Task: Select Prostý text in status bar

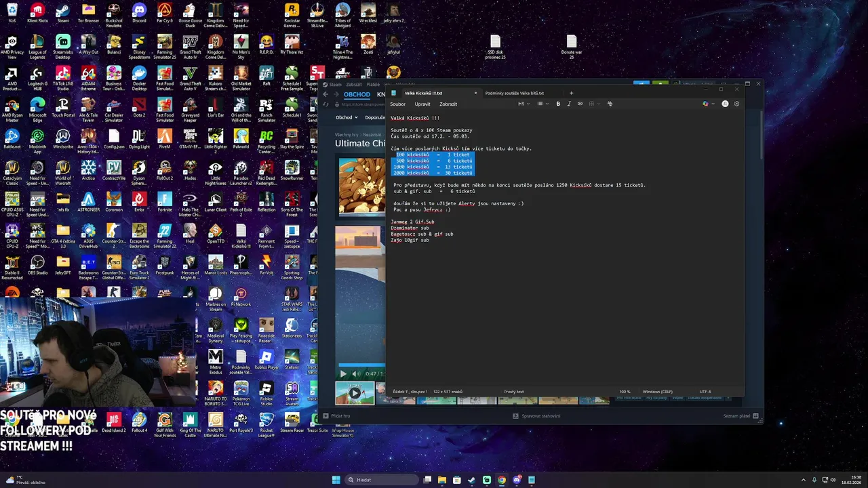Action: click(514, 392)
